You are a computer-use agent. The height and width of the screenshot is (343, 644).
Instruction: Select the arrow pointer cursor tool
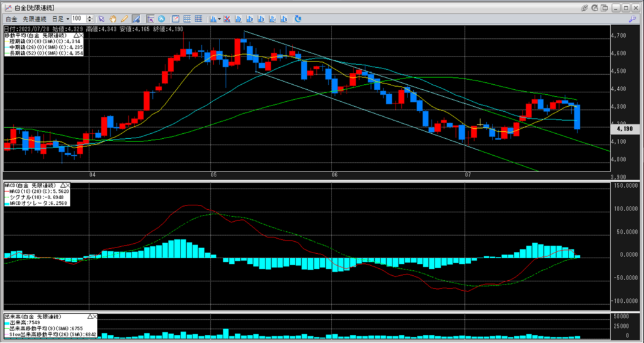coord(101,19)
